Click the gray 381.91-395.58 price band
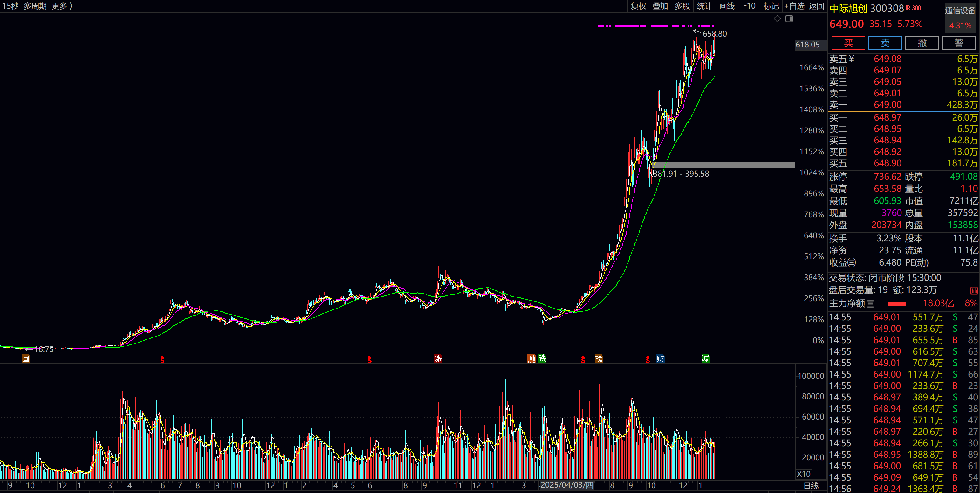This screenshot has height=493, width=980. point(723,164)
